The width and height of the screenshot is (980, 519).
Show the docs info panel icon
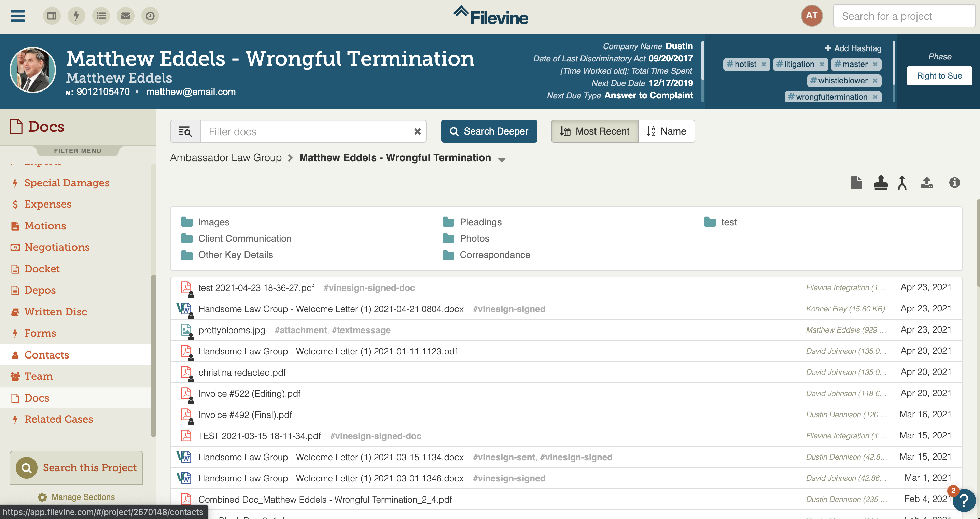click(954, 183)
